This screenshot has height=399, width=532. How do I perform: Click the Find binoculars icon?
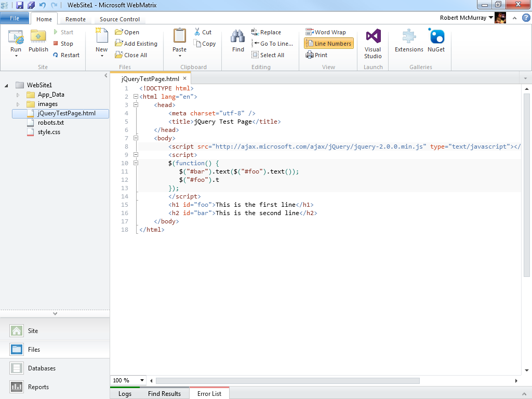point(238,37)
